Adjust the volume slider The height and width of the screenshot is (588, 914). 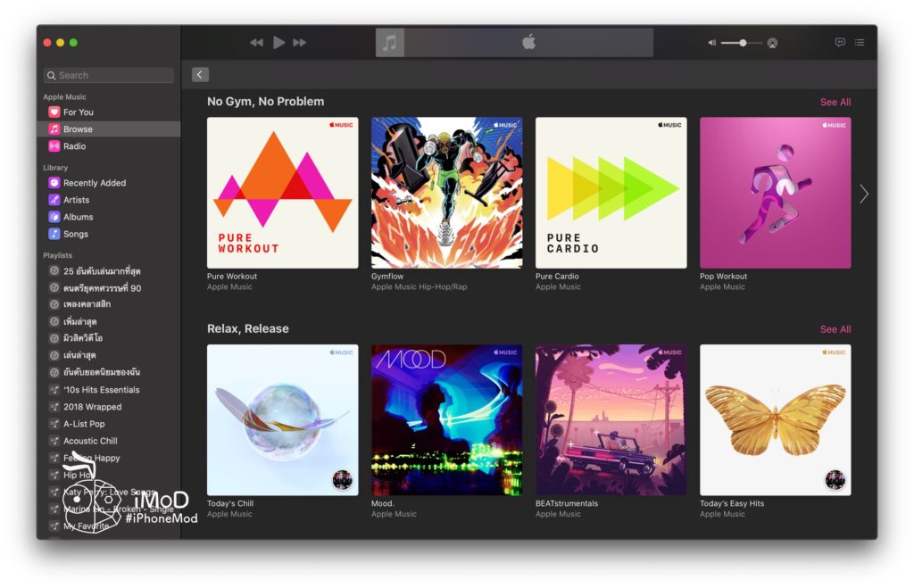(743, 42)
